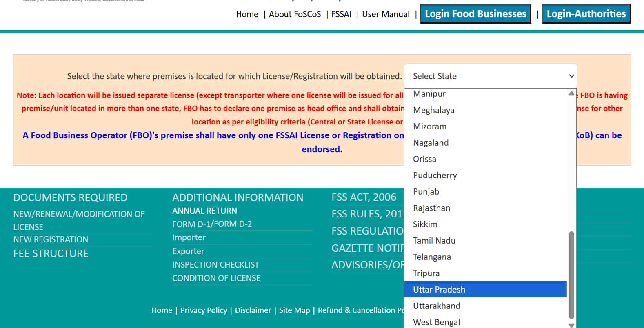
Task: Open New/Renewal/Modification of License documents
Action: point(79,220)
